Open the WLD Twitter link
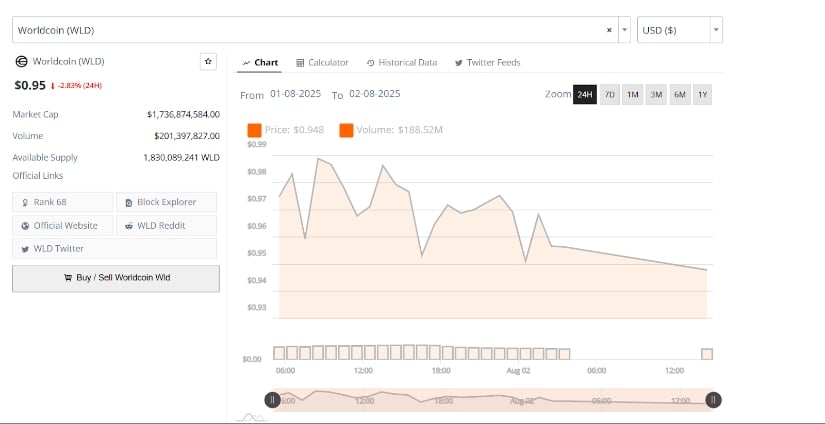This screenshot has width=825, height=424. coord(115,248)
